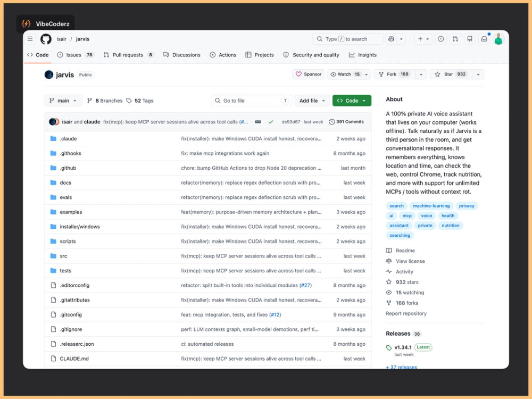The image size is (532, 399).
Task: Open pull request #27 link
Action: click(306, 285)
